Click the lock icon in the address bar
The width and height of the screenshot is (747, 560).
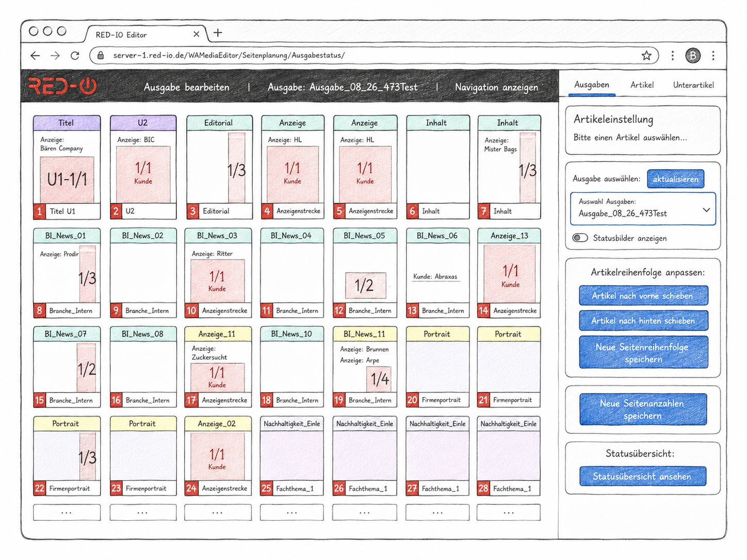point(101,55)
